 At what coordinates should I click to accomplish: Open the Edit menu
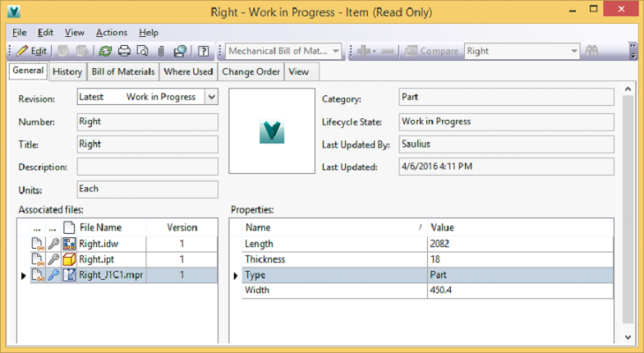(x=45, y=33)
